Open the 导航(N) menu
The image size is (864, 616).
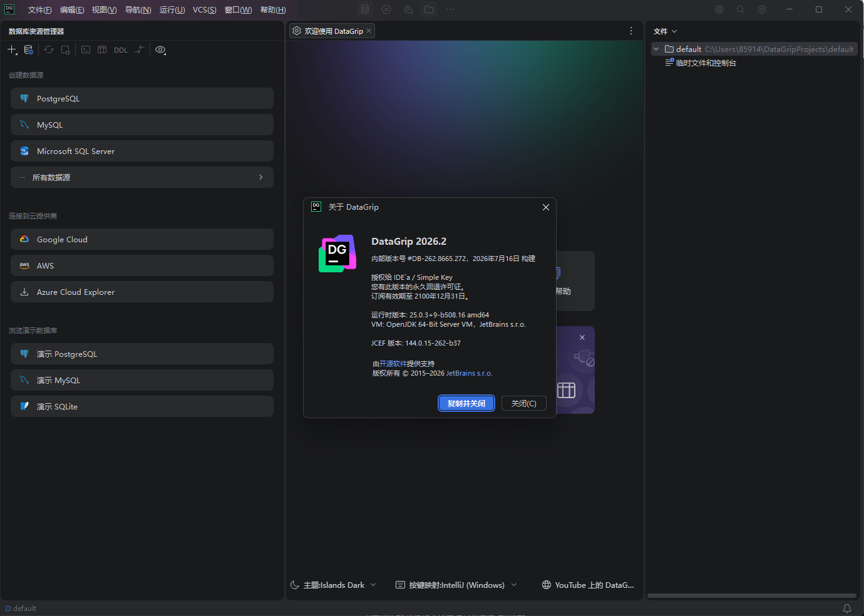point(138,10)
